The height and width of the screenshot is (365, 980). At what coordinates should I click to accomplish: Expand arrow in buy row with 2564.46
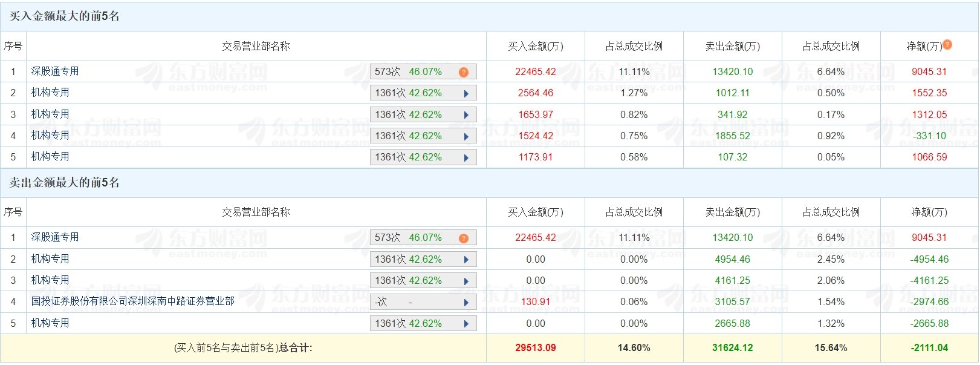(466, 94)
